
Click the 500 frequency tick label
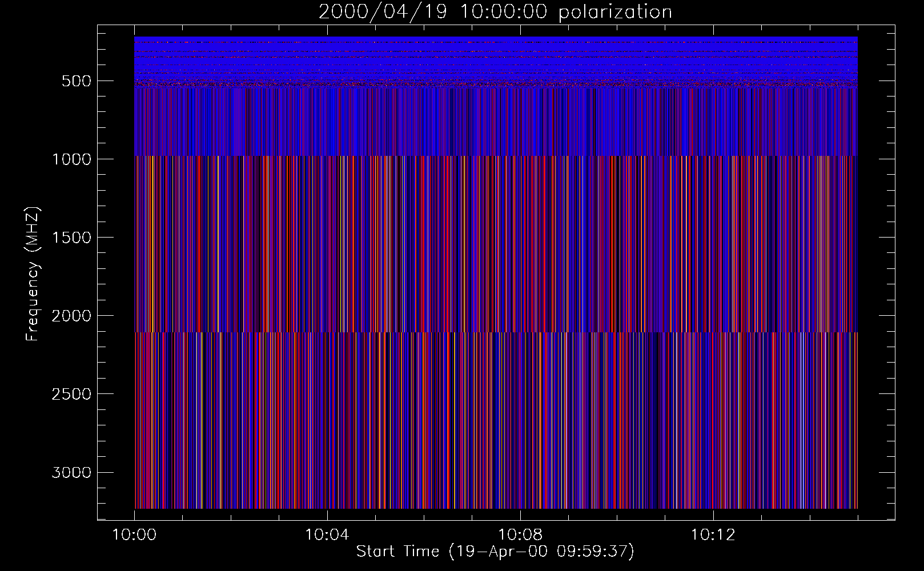coord(77,81)
